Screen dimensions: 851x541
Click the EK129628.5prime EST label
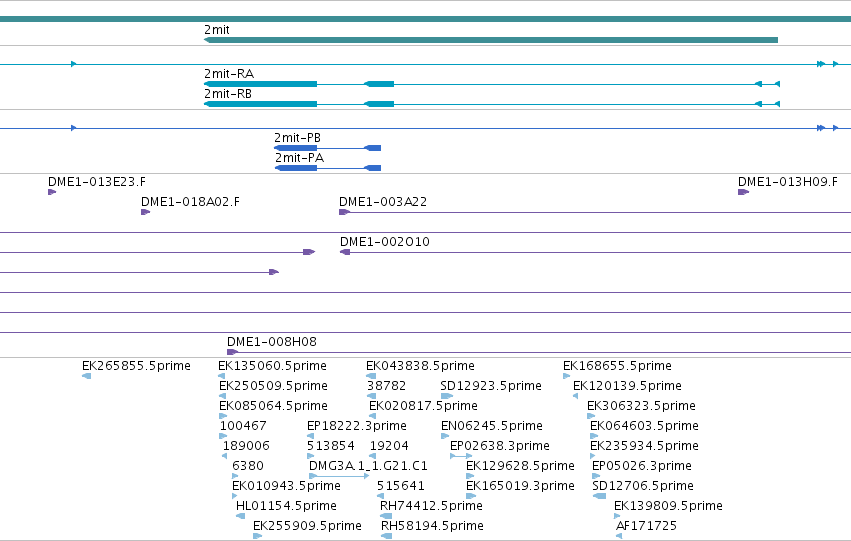point(520,466)
